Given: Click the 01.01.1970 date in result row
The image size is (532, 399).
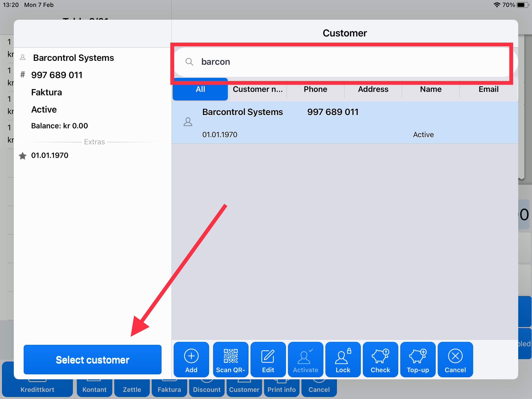Looking at the screenshot, I should [x=220, y=135].
